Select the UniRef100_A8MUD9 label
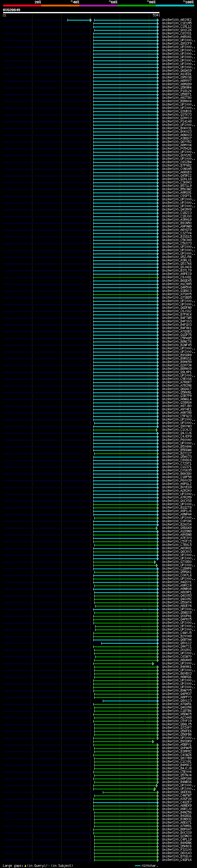The height and width of the screenshot is (868, 197). coord(176,84)
